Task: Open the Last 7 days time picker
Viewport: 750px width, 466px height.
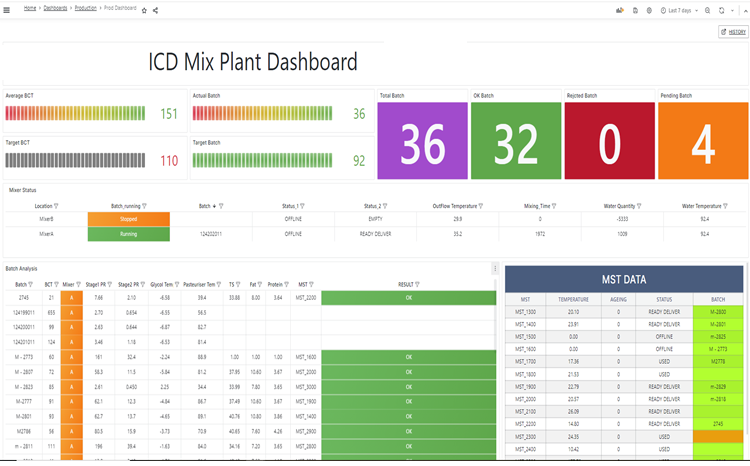Action: click(x=679, y=10)
